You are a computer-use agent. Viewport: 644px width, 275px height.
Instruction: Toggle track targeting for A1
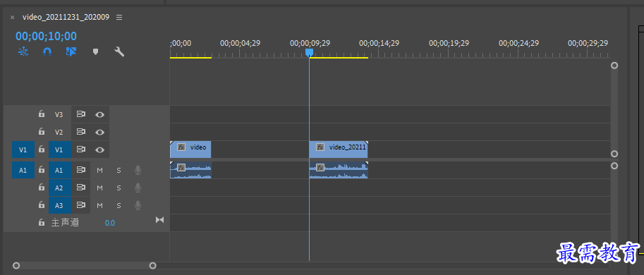click(59, 170)
